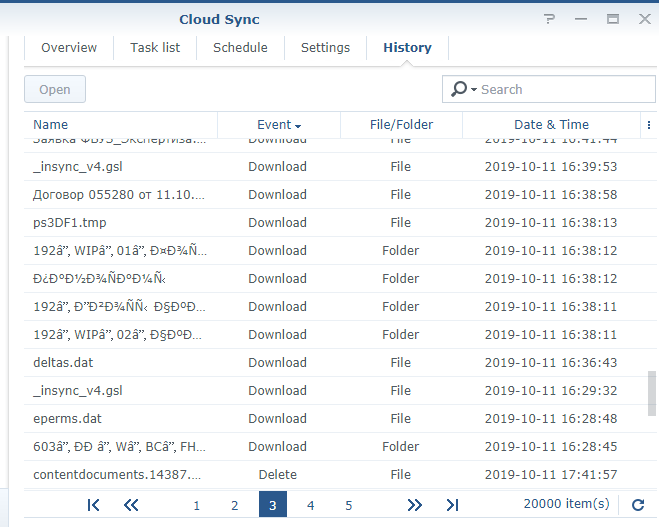The image size is (659, 527).
Task: Type in the Search field
Action: [560, 89]
